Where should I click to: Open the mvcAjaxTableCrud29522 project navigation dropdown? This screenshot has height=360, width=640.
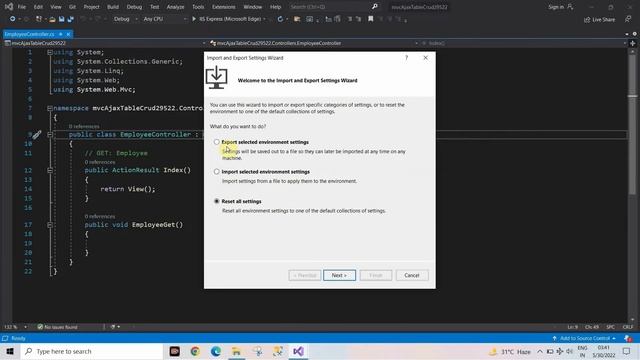(x=105, y=43)
